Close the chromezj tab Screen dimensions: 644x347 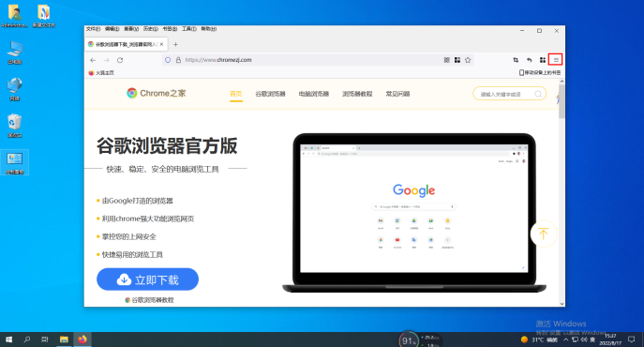click(x=162, y=44)
